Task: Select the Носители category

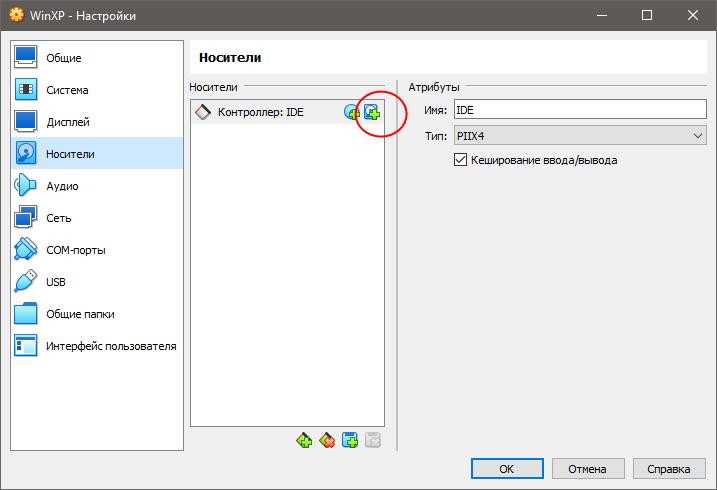Action: [x=96, y=154]
